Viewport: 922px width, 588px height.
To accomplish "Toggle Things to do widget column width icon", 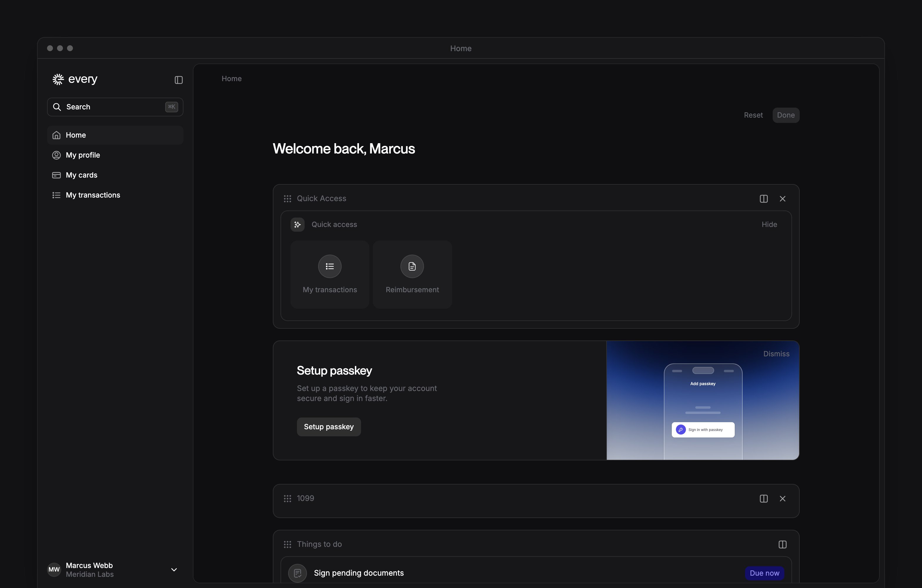I will pos(783,544).
